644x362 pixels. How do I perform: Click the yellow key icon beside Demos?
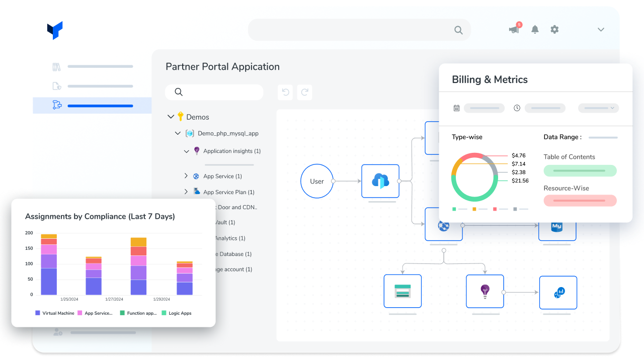click(x=181, y=116)
